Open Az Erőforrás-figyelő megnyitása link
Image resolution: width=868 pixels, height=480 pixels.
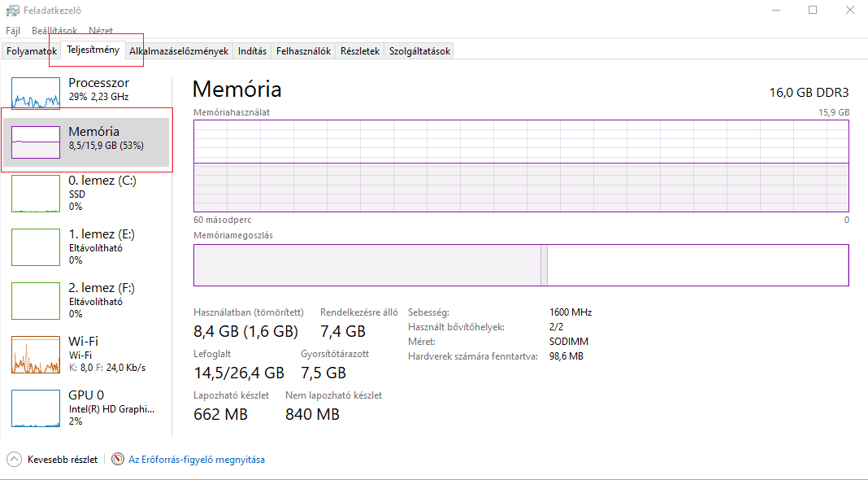(197, 460)
